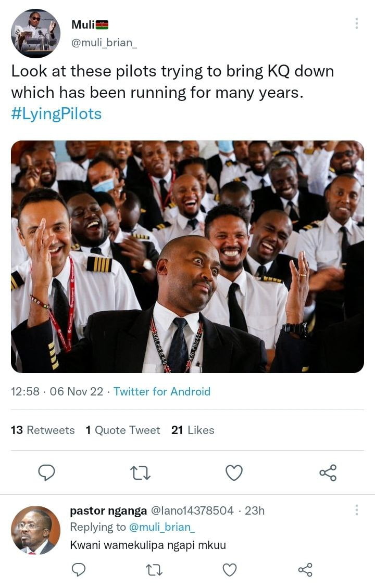This screenshot has height=588, width=375.
Task: Open Muli's profile picture
Action: 35,33
